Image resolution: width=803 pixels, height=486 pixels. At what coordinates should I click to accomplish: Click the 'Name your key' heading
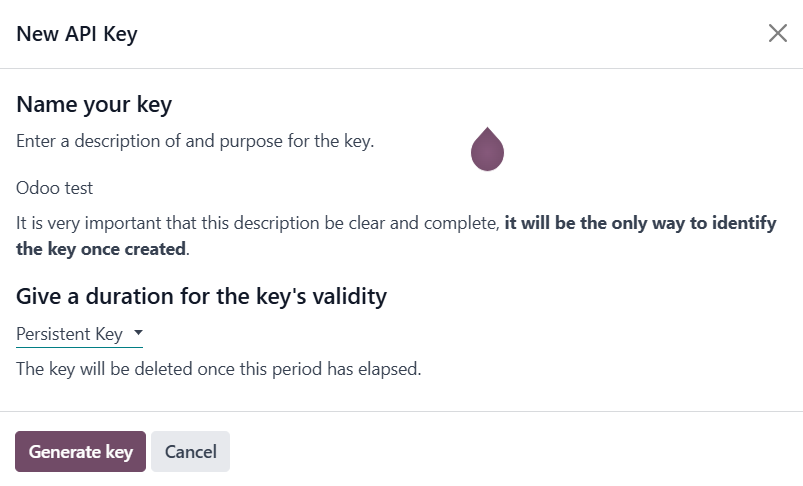click(x=94, y=105)
